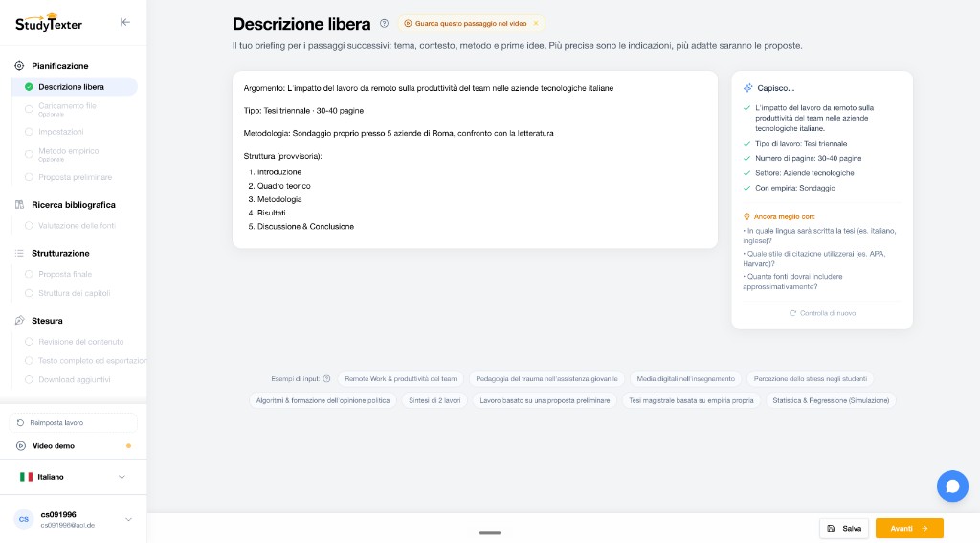Choose example 'Percezione dello stress negli studenti'
Image resolution: width=980 pixels, height=543 pixels.
810,379
